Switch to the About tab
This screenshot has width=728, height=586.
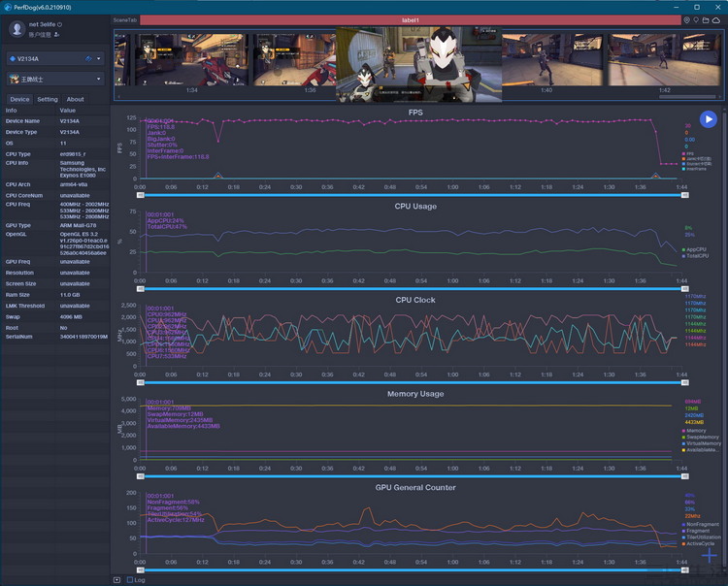click(x=75, y=99)
